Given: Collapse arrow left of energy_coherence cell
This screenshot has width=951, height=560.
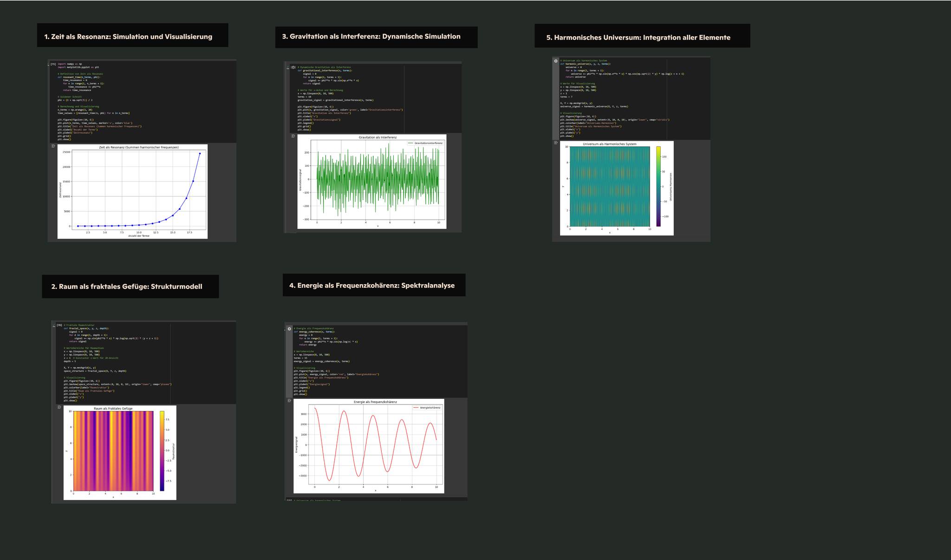Looking at the screenshot, I should pos(285,330).
